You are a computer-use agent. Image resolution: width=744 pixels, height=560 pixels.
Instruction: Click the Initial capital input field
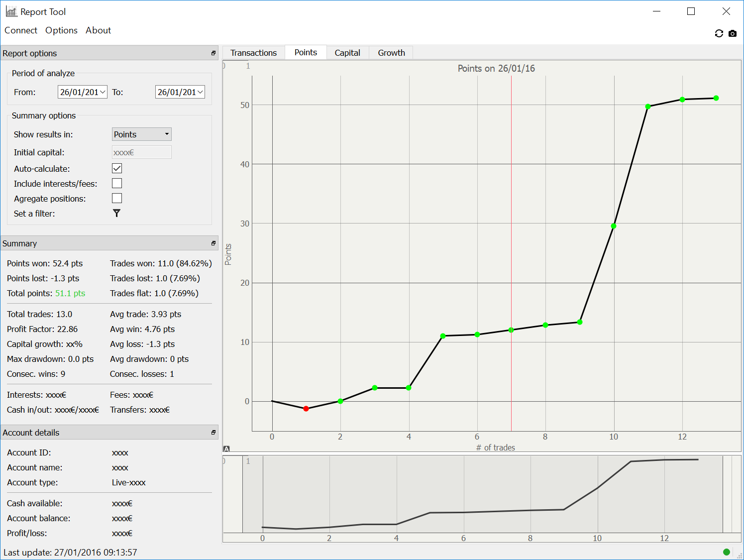click(x=142, y=152)
